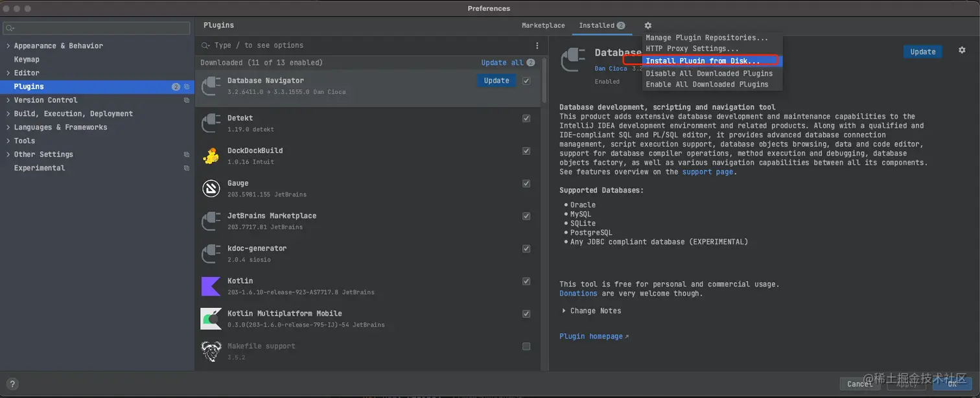Uncheck the Gauge plugin checkbox

click(526, 183)
